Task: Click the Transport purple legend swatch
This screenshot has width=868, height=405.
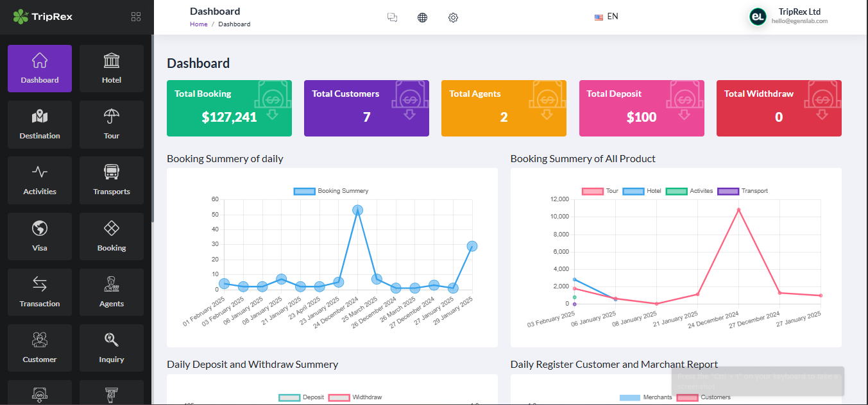Action: pos(728,191)
